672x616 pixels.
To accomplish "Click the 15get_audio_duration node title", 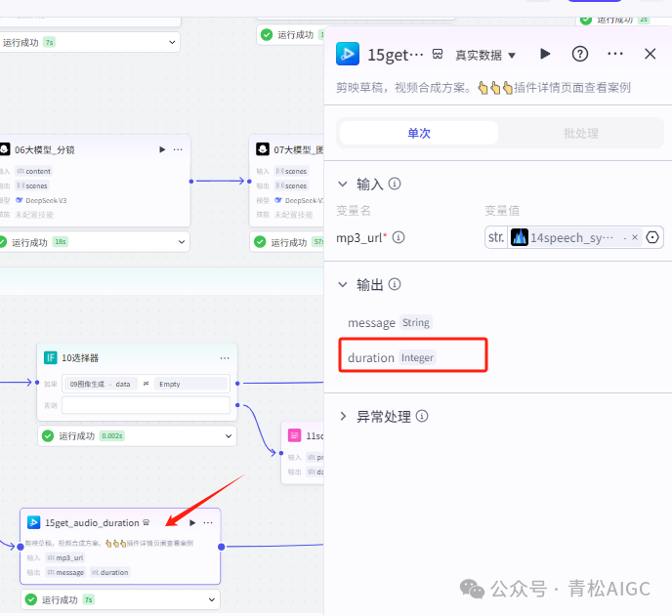I will point(92,523).
